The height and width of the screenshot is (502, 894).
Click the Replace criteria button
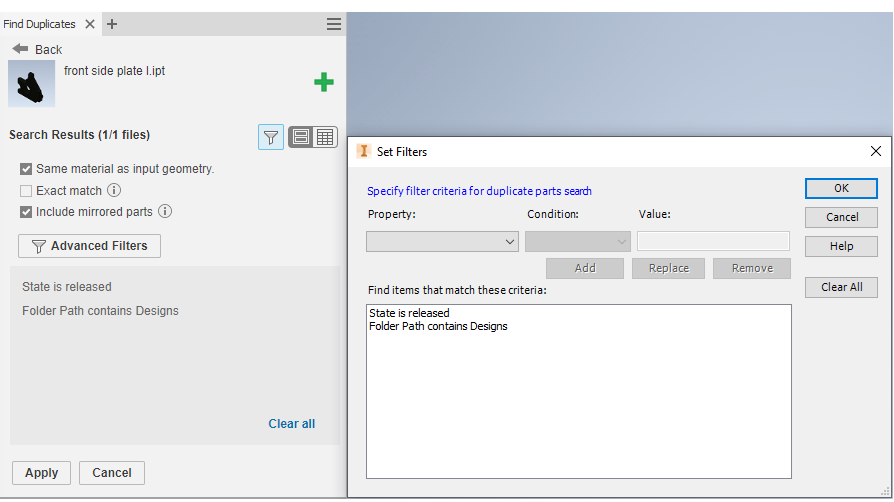[668, 268]
